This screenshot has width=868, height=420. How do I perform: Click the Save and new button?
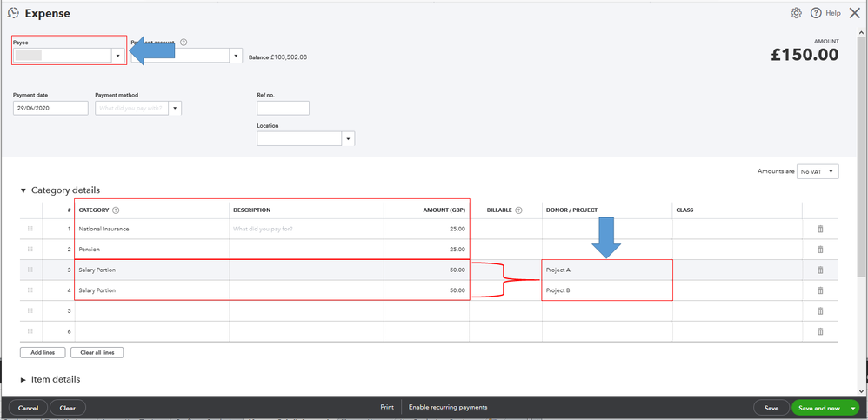[819, 409]
